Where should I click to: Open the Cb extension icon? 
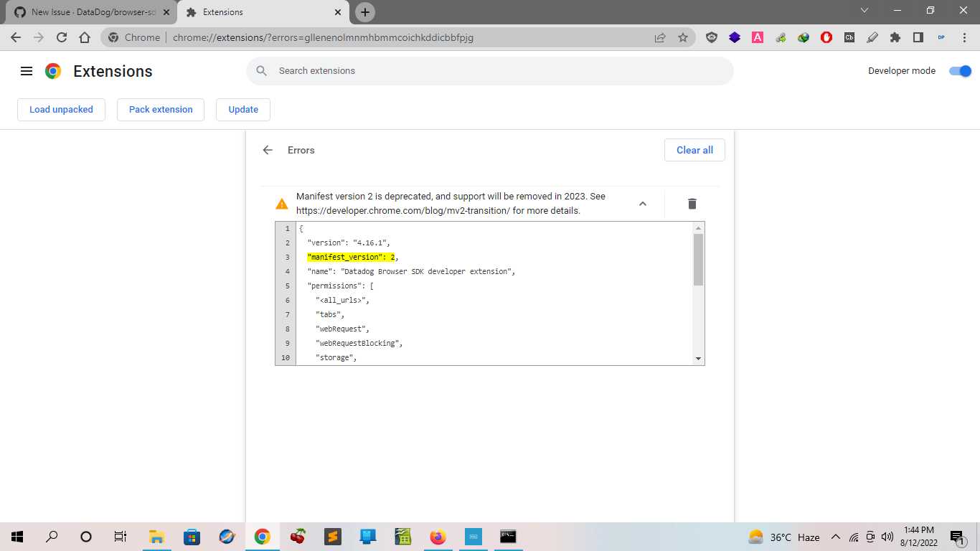[x=849, y=37]
